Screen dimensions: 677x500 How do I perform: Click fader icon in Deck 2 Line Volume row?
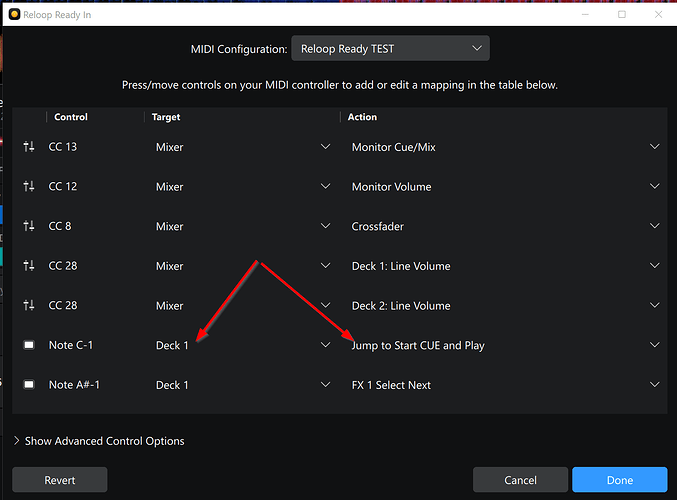(29, 306)
